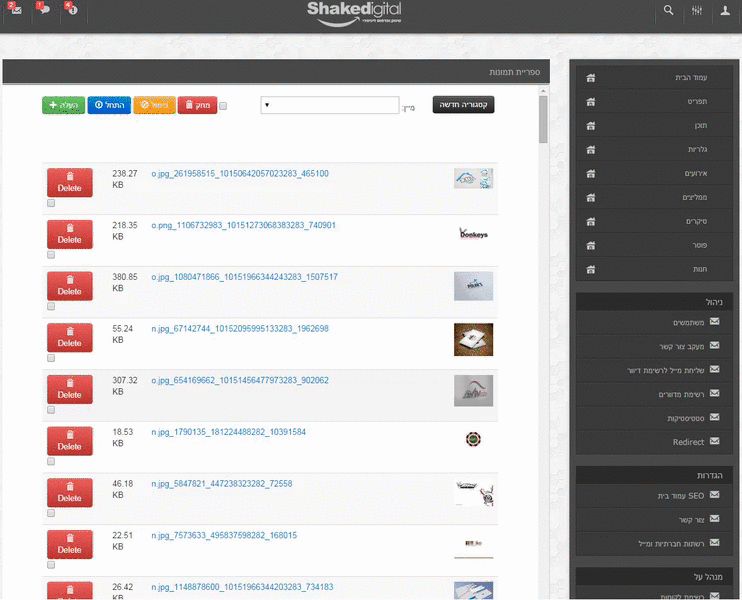Image resolution: width=742 pixels, height=600 pixels.
Task: Open חנות in the sidebar menu
Action: (x=654, y=269)
